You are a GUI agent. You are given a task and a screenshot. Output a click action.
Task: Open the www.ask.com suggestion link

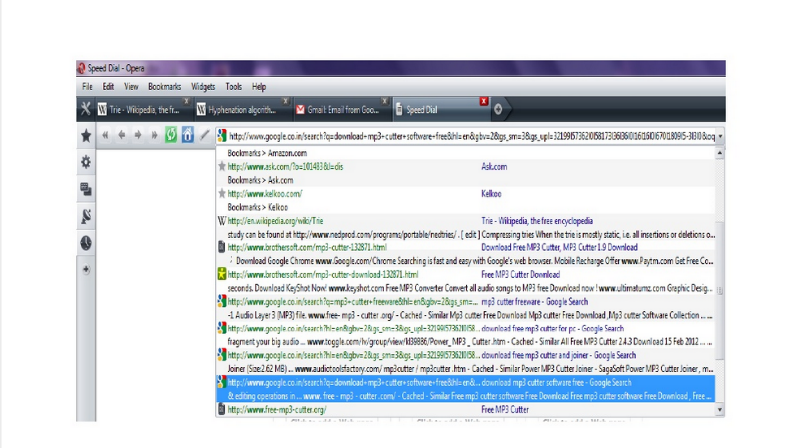point(285,167)
